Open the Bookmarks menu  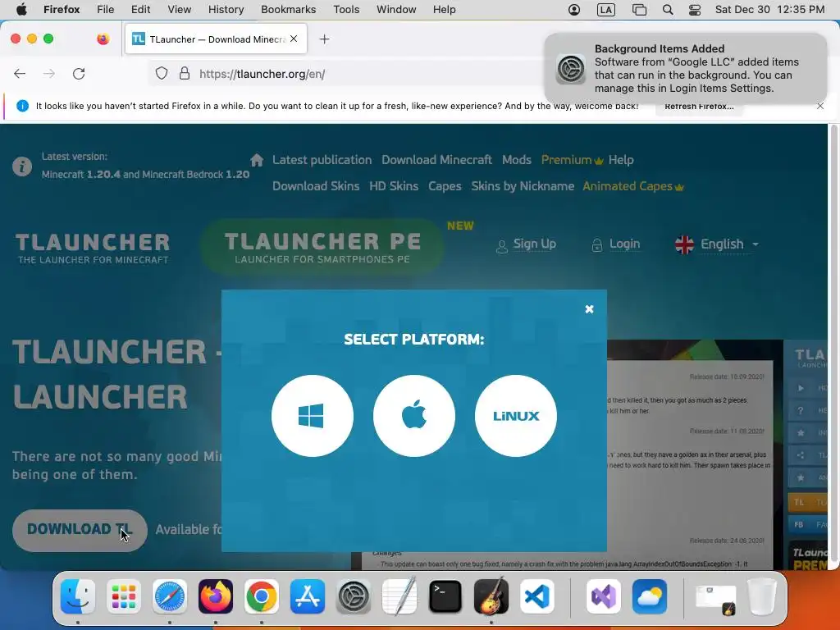(288, 9)
